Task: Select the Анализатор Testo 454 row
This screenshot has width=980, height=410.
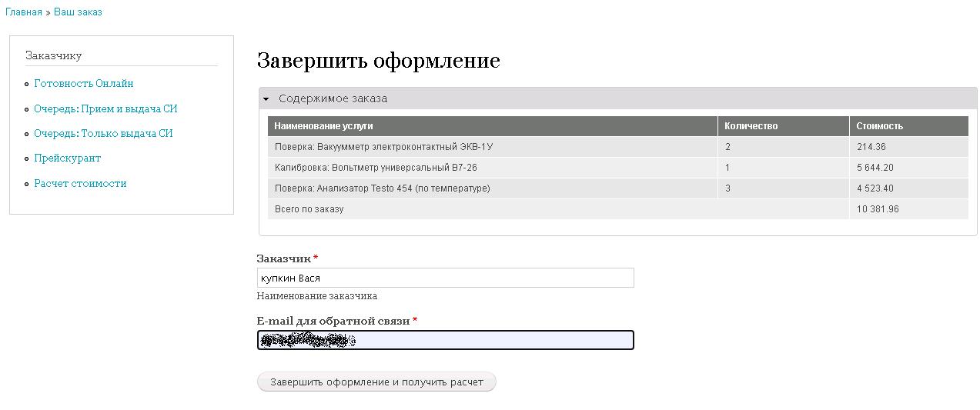Action: [x=618, y=188]
